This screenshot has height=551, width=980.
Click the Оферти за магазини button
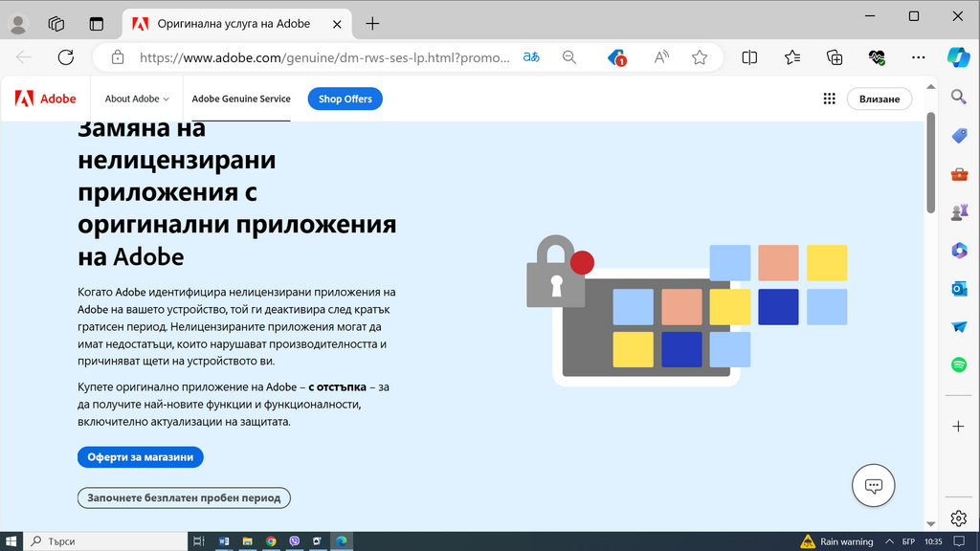pos(141,457)
